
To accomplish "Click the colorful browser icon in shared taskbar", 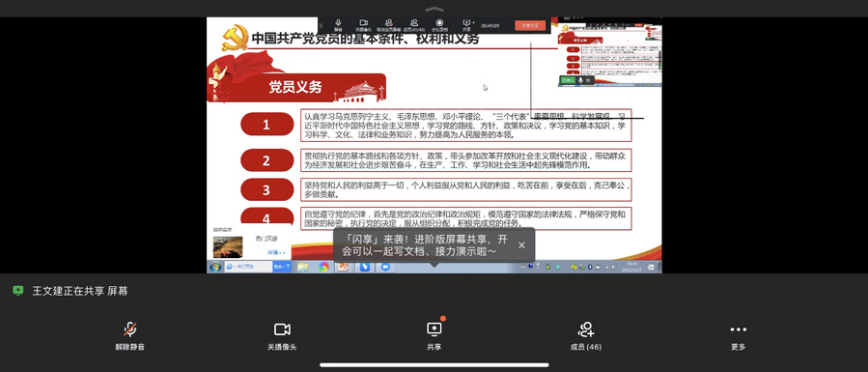I will pyautogui.click(x=323, y=267).
